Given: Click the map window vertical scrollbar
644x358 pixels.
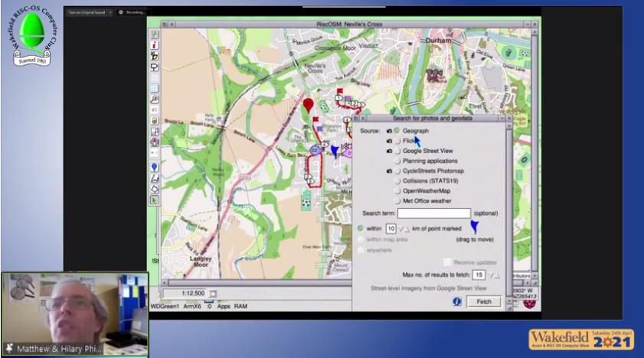Looking at the screenshot, I should click(534, 151).
